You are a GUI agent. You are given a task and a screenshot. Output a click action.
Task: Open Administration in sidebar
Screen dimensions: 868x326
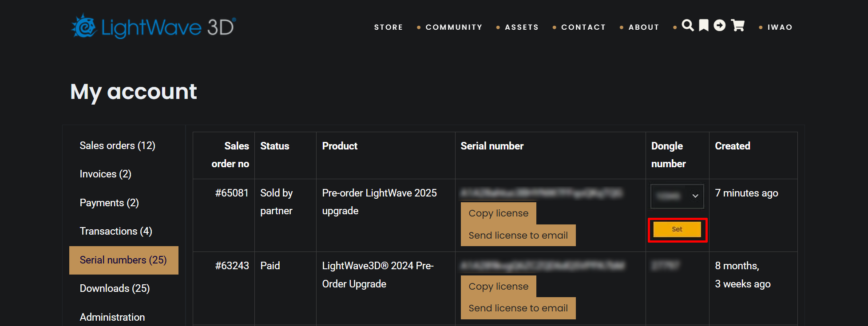[112, 317]
